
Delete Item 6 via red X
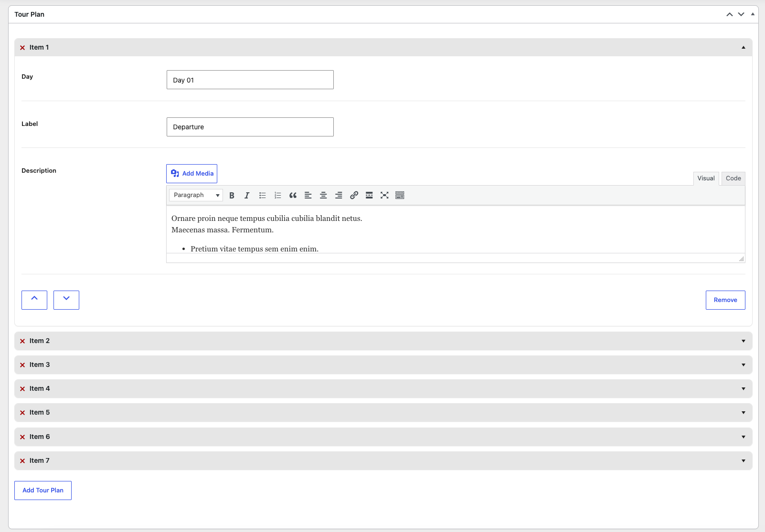22,437
